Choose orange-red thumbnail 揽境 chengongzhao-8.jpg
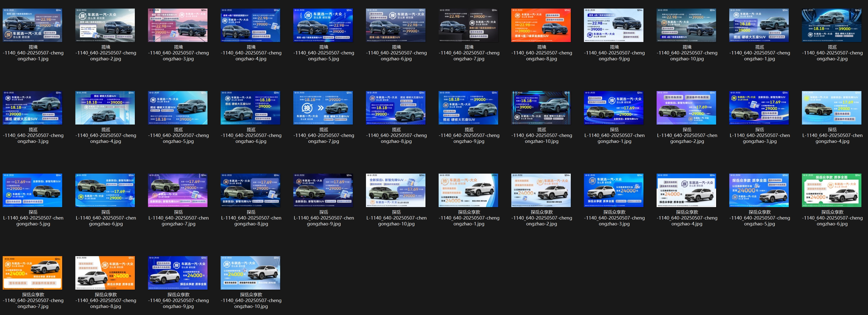This screenshot has width=868, height=315. click(541, 25)
